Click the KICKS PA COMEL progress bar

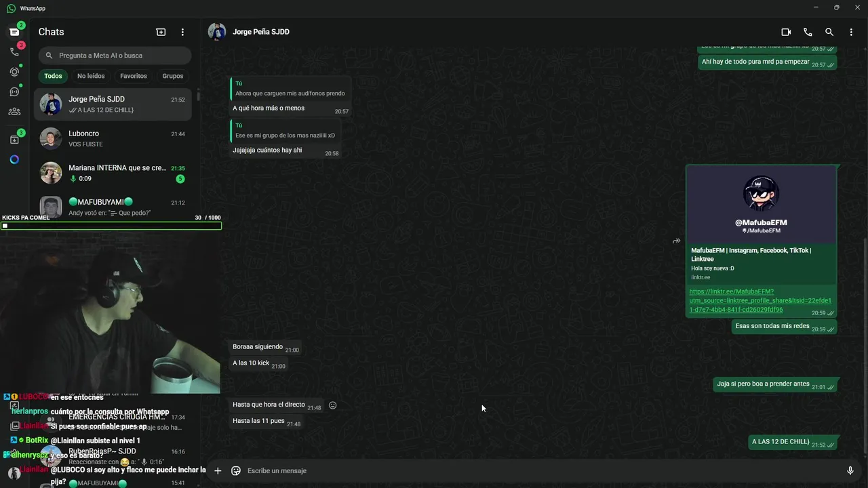pos(111,226)
